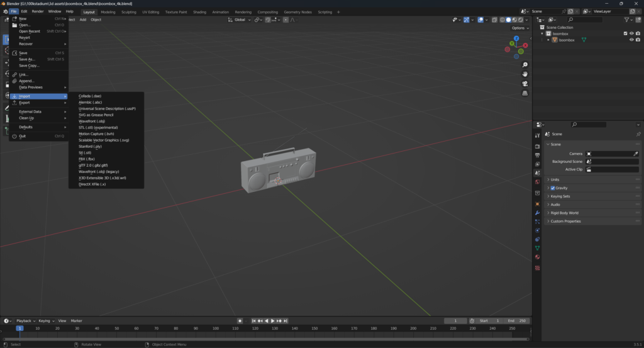The width and height of the screenshot is (644, 348).
Task: Toggle the Gravity checkbox
Action: (553, 188)
